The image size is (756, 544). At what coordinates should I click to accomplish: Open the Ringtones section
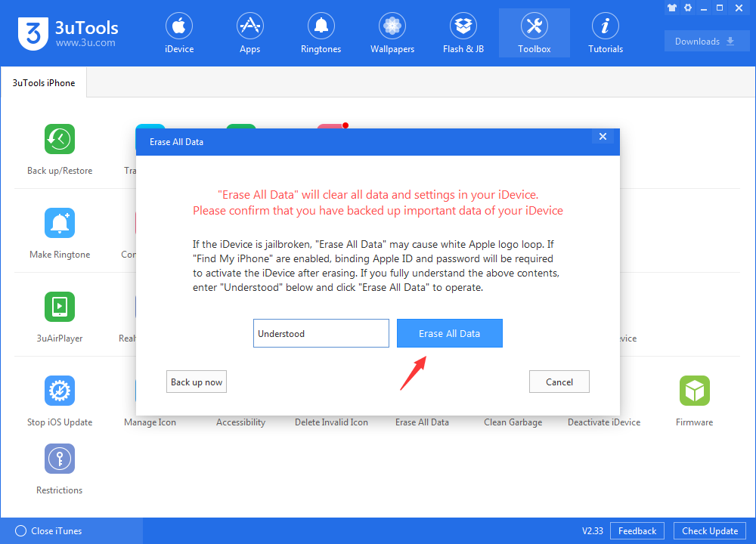pyautogui.click(x=321, y=33)
